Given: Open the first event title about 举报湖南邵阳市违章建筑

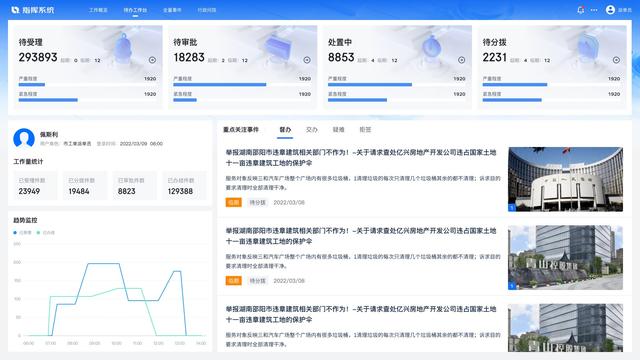Looking at the screenshot, I should [361, 158].
